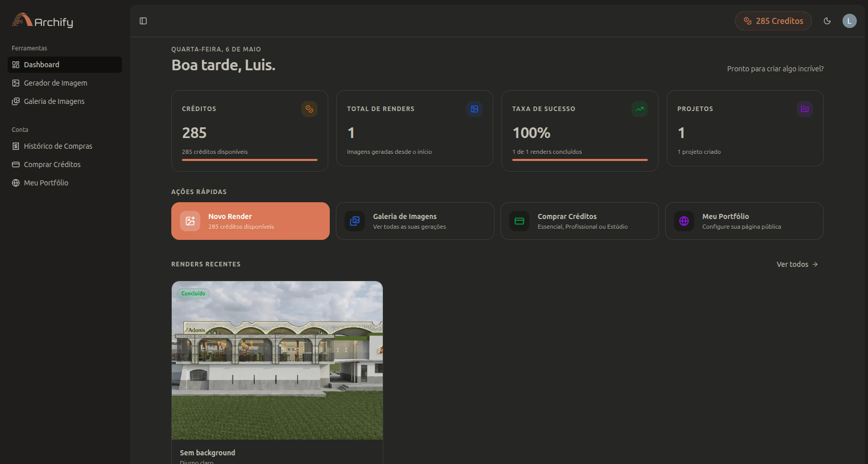Click the AÇÕES RÁPIDAS heading
Viewport: 868px width, 464px height.
[x=199, y=192]
